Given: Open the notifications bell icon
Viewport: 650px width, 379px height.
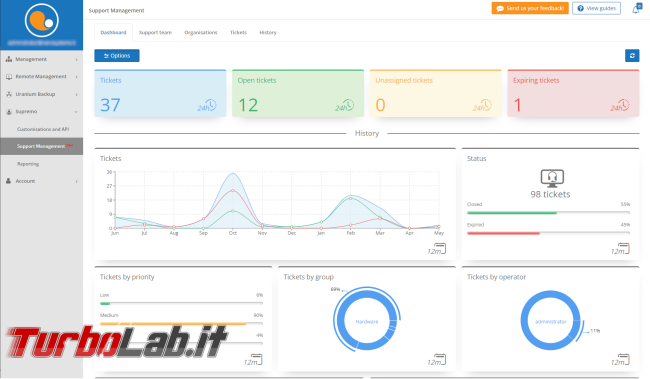Looking at the screenshot, I should click(x=636, y=9).
